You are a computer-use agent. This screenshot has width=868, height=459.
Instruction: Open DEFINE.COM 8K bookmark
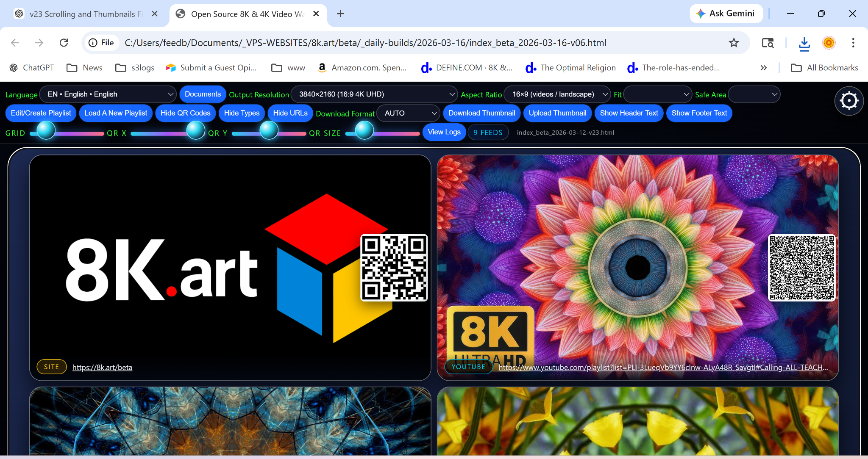click(x=467, y=68)
